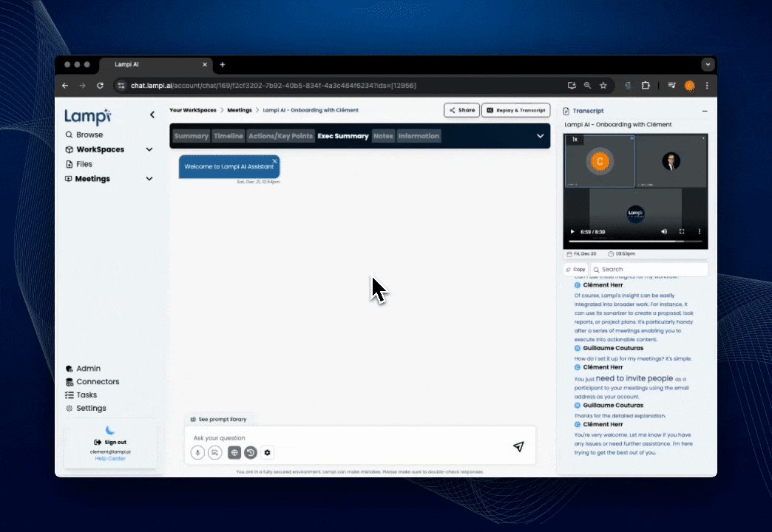
Task: Enter fullscreen on the video player
Action: [682, 232]
